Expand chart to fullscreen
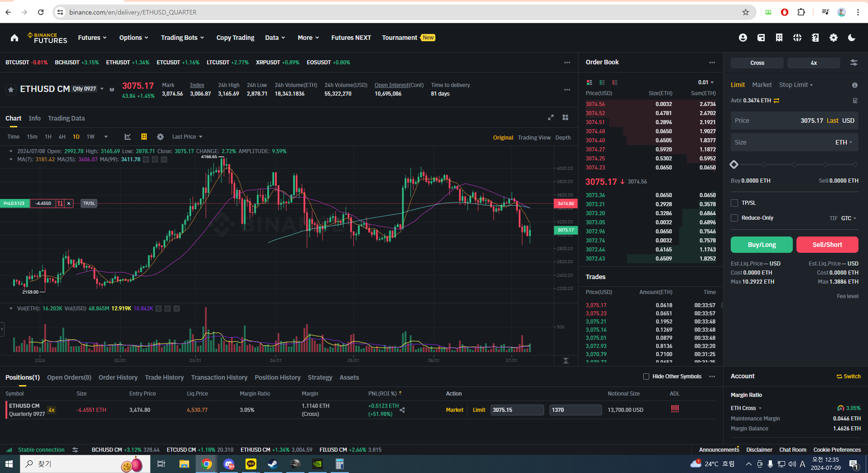The height and width of the screenshot is (473, 868). [x=551, y=117]
